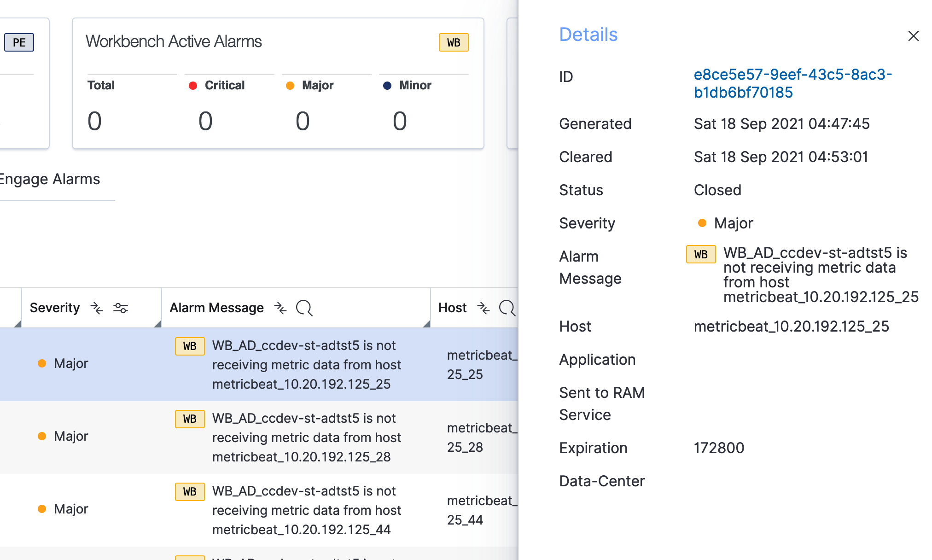
Task: Click the Total alarms count
Action: point(94,121)
